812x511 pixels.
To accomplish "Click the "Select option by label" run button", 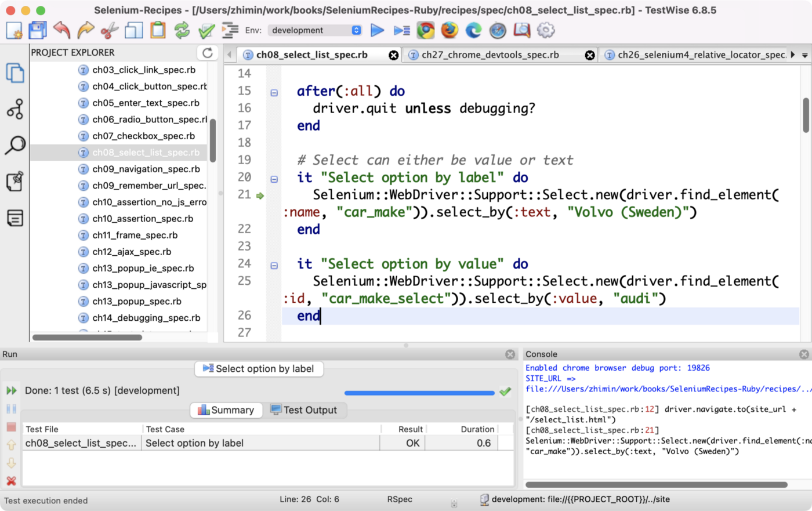I will pyautogui.click(x=259, y=369).
